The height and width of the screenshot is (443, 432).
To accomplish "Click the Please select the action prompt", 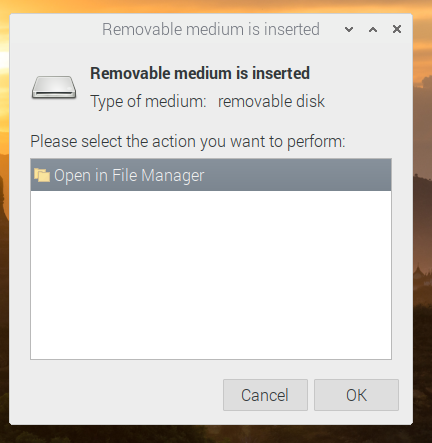I will [188, 142].
